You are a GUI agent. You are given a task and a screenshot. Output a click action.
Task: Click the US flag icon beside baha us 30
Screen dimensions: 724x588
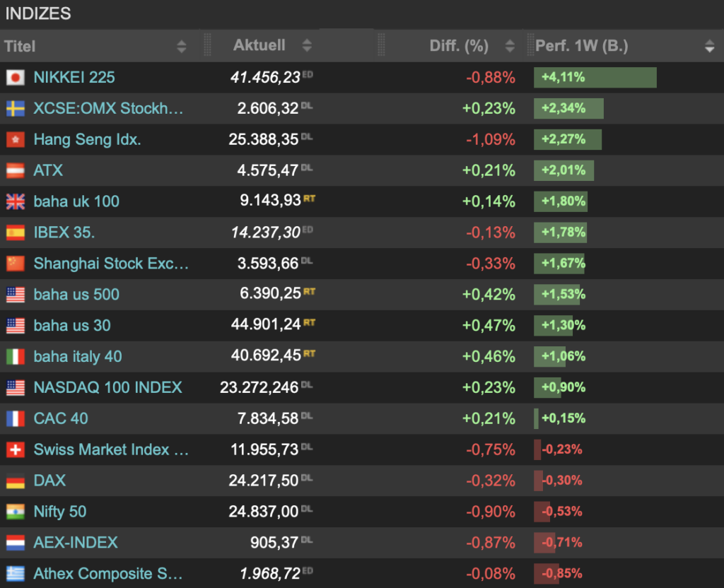[16, 325]
